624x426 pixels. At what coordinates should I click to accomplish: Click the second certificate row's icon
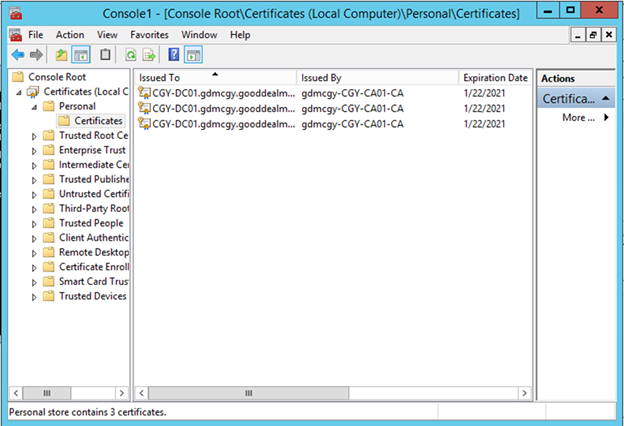point(144,108)
